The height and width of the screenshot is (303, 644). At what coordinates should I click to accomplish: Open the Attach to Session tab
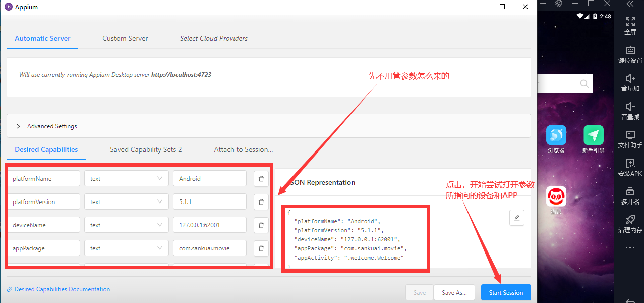pos(244,149)
